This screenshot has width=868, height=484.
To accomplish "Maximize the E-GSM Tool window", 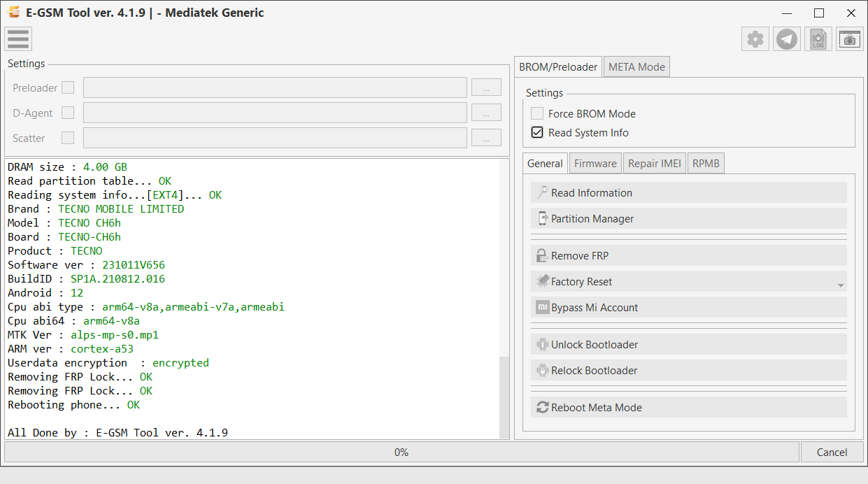I will [x=819, y=13].
